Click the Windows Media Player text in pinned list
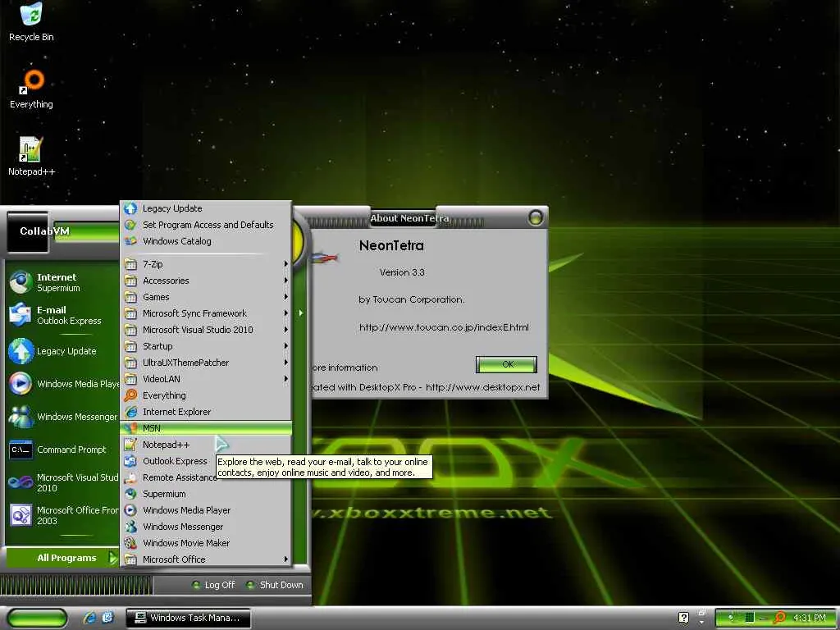 pos(78,384)
